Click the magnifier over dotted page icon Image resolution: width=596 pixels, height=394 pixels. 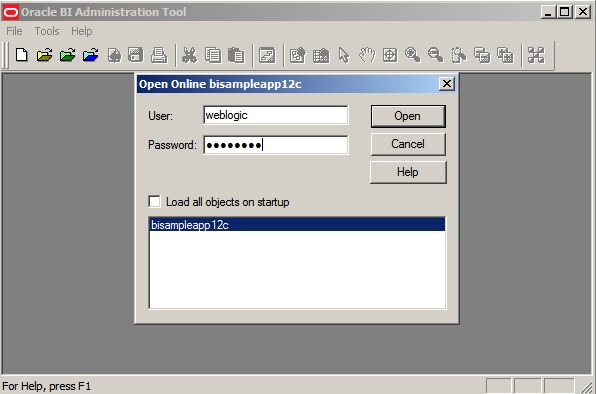459,55
